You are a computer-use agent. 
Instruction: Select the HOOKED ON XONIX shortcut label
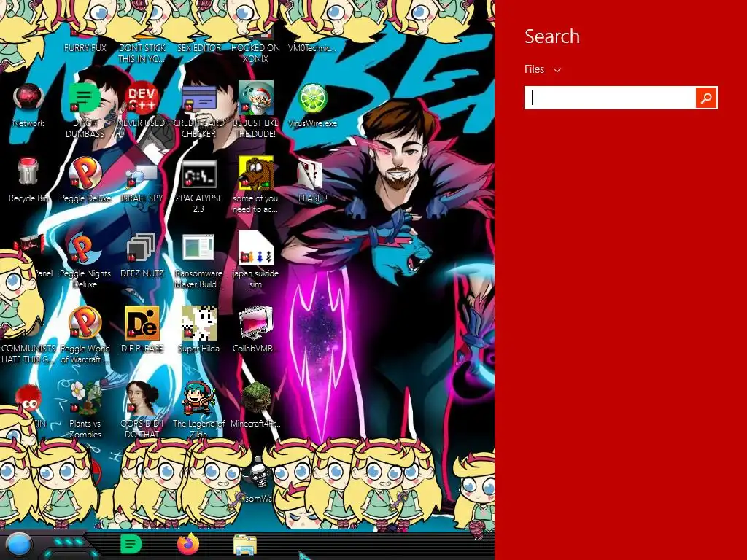[x=256, y=53]
